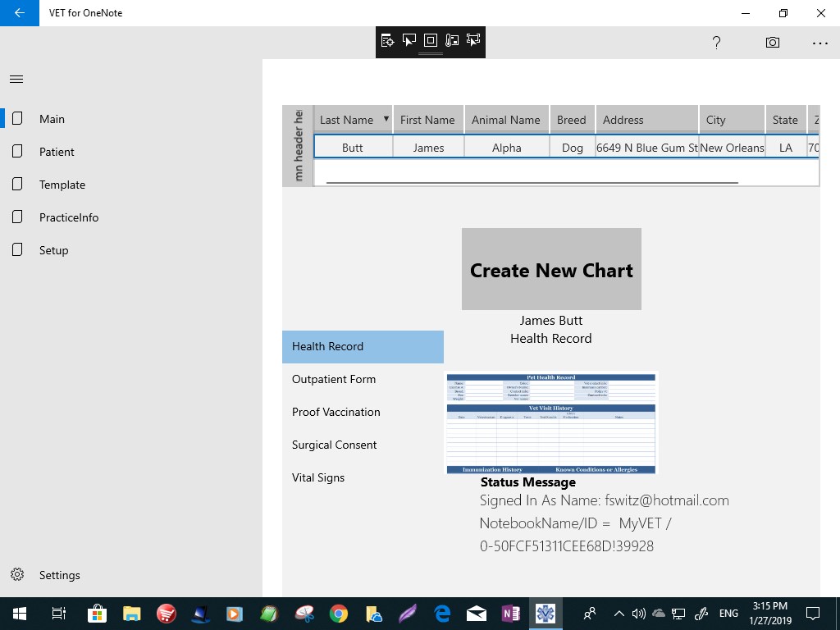
Task: Click the track focused element debug icon
Action: click(473, 40)
